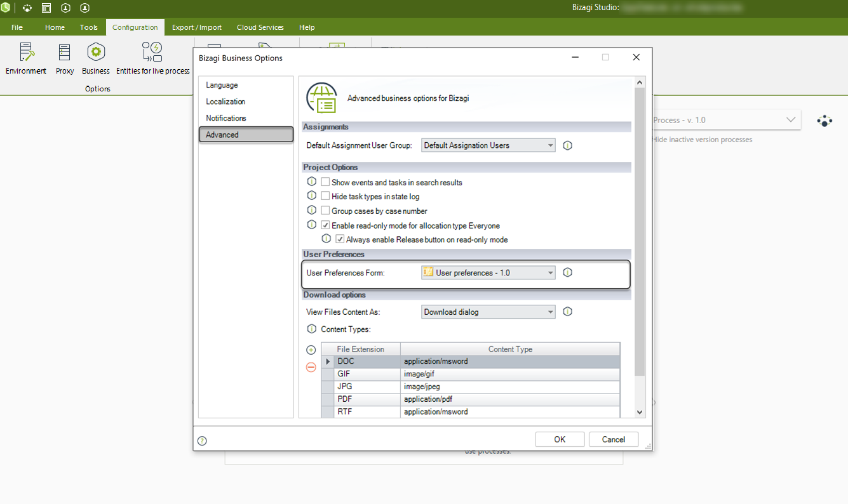Click the DOC row selector arrow
The width and height of the screenshot is (848, 504).
(328, 361)
